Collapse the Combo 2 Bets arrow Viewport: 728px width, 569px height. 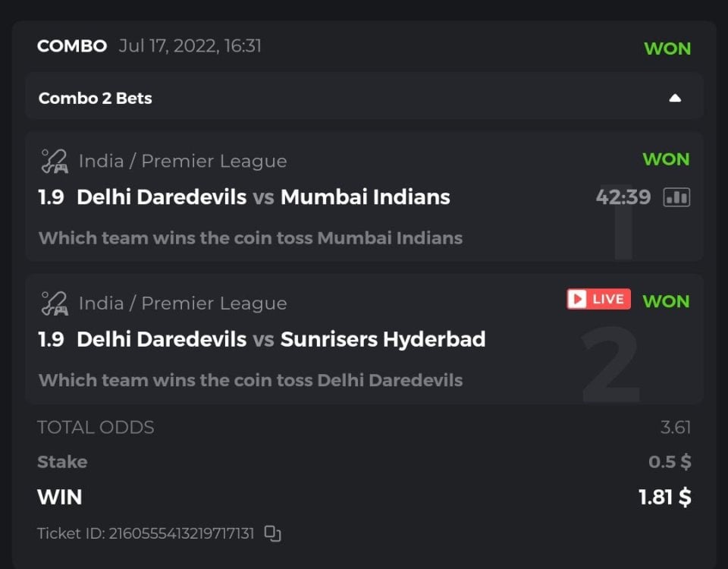point(675,98)
